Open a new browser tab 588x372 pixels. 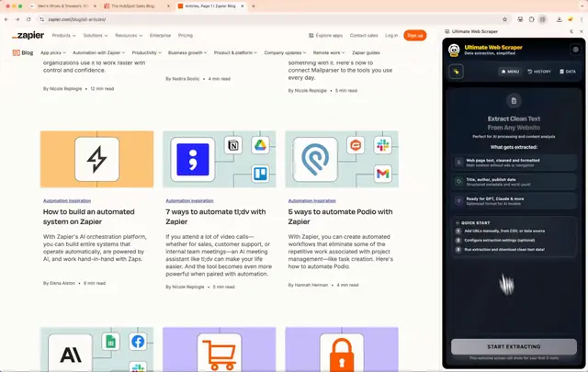point(254,6)
